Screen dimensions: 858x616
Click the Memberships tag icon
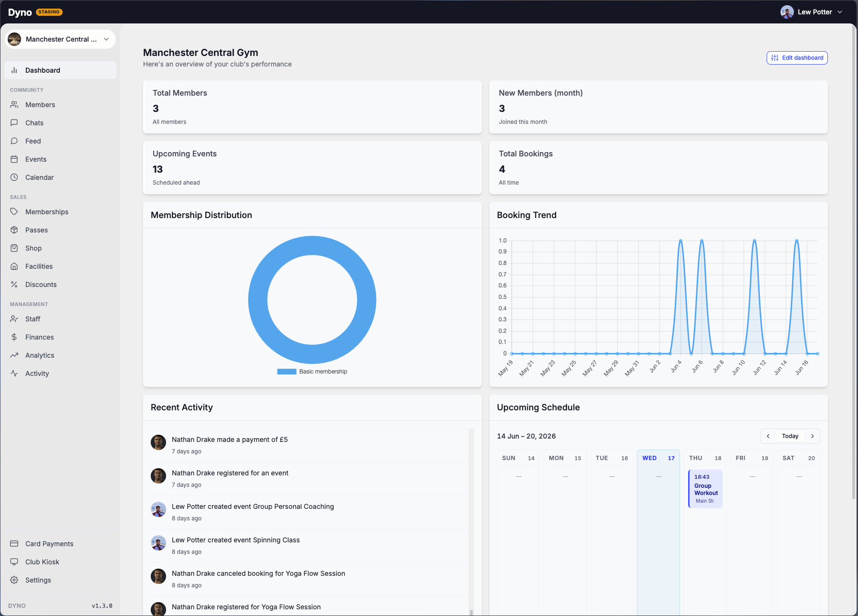tap(14, 212)
